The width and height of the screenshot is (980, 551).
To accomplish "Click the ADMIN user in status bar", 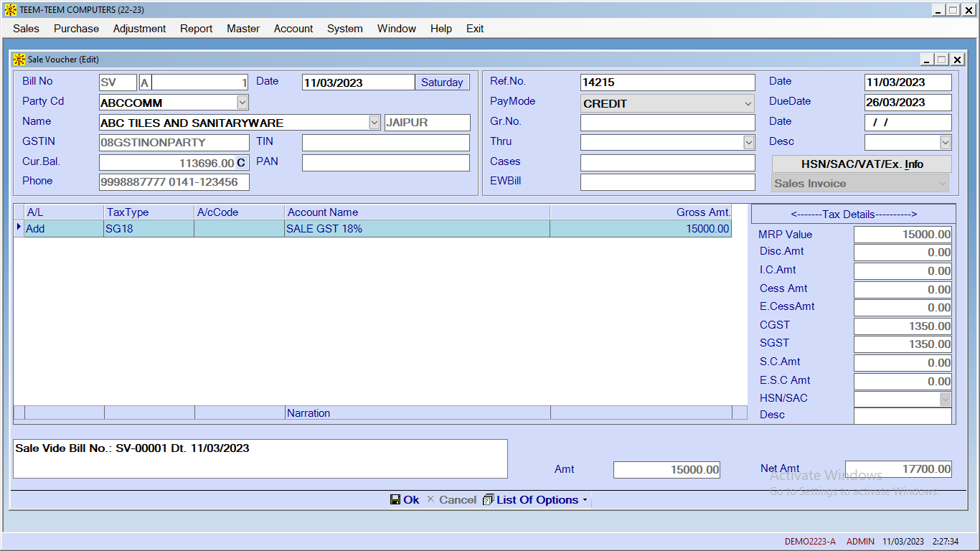I will (x=861, y=542).
